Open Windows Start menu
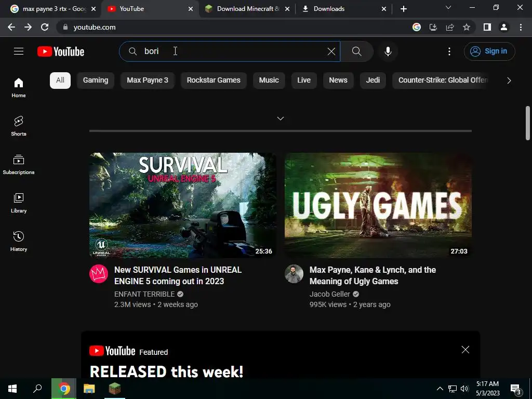532x399 pixels. click(12, 389)
